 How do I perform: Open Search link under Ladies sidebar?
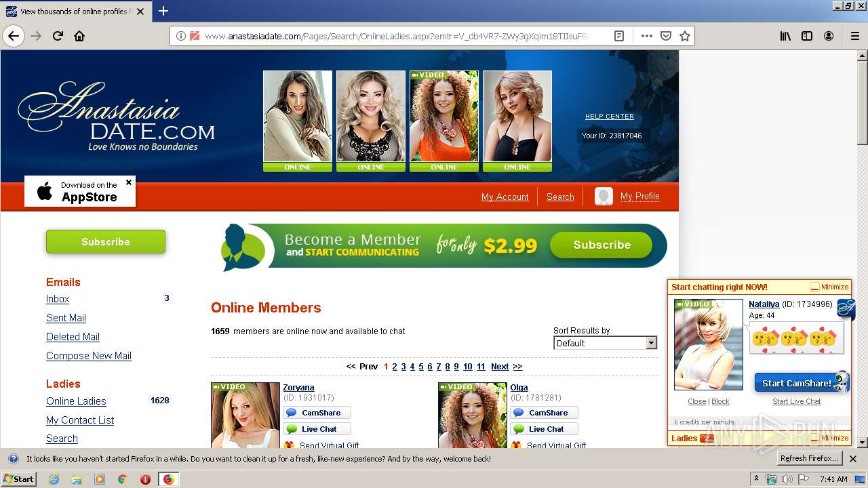click(x=62, y=439)
